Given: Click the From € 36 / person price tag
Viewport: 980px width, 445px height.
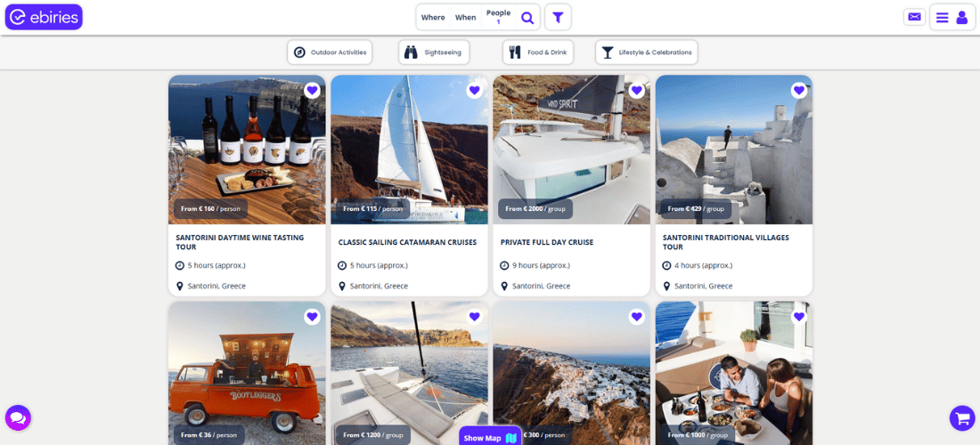Looking at the screenshot, I should pyautogui.click(x=208, y=435).
